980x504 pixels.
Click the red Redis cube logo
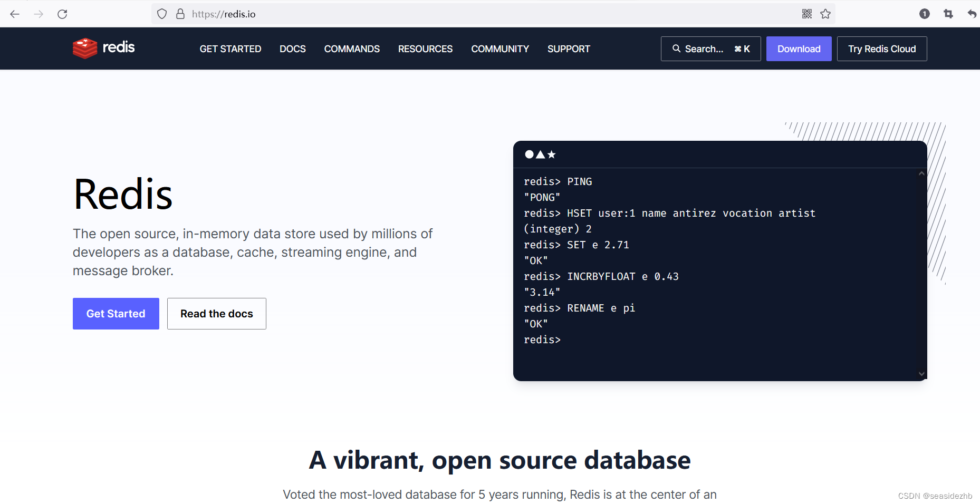[x=85, y=48]
